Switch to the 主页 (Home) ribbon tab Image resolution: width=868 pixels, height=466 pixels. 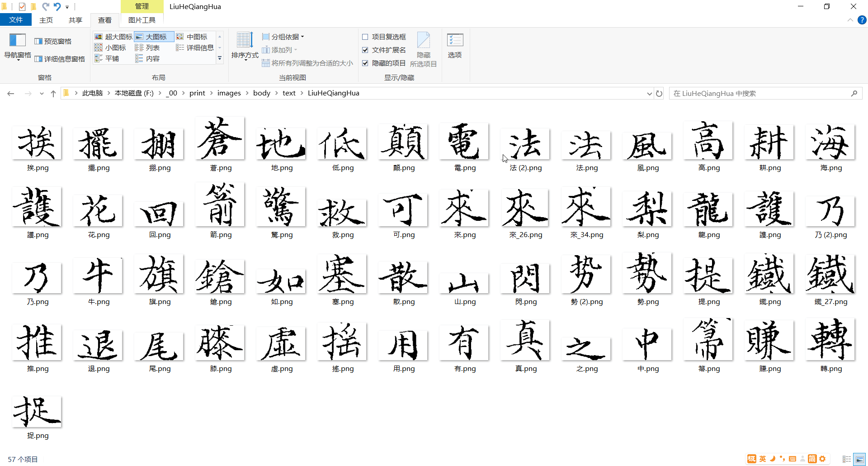(46, 20)
